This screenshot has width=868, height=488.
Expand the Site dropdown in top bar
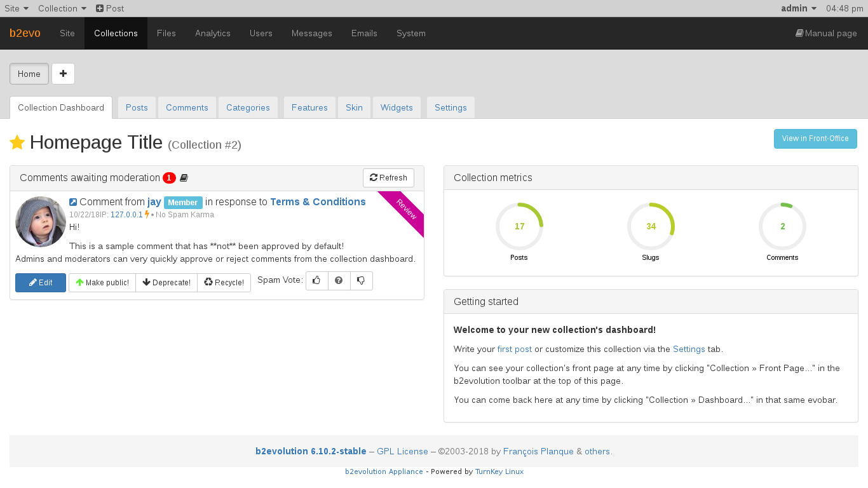(17, 8)
